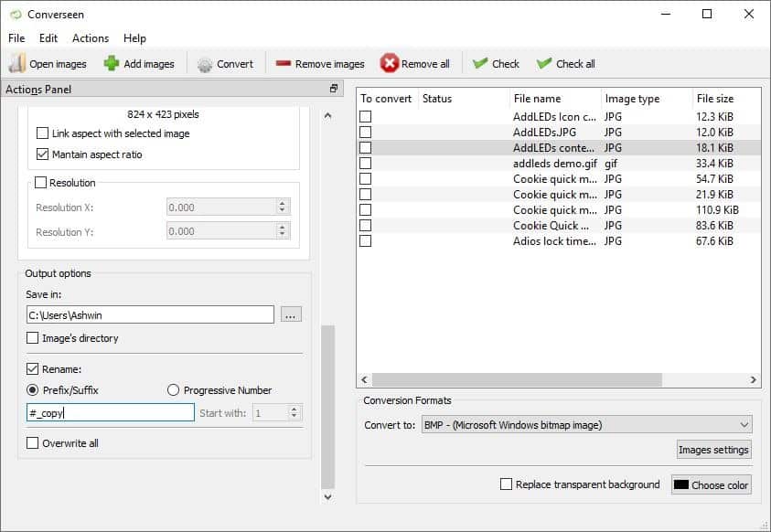
Task: Click the Save in path text field
Action: click(x=150, y=315)
